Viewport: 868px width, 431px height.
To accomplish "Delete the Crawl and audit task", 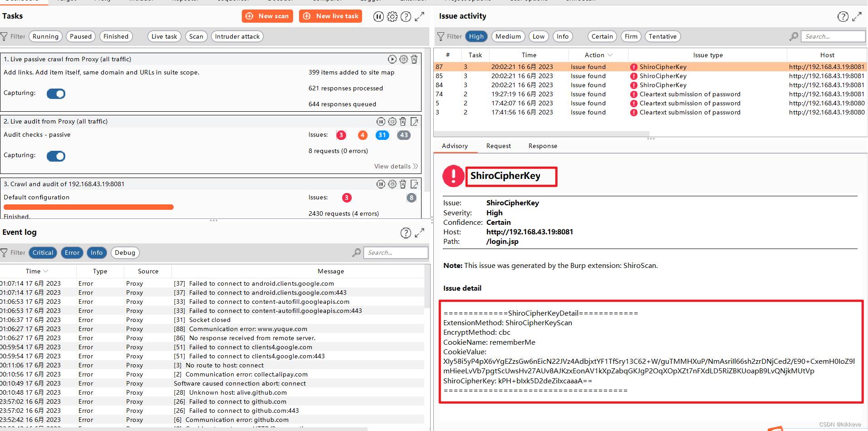I will [x=403, y=184].
